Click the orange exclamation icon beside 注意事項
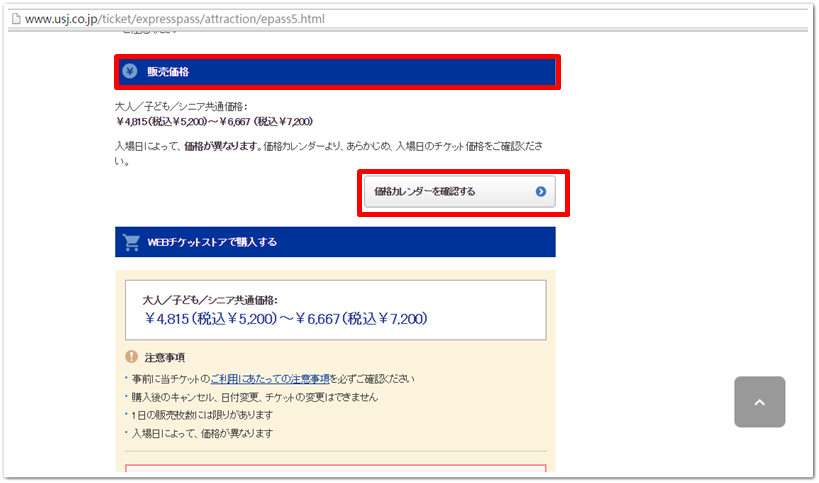 [131, 357]
